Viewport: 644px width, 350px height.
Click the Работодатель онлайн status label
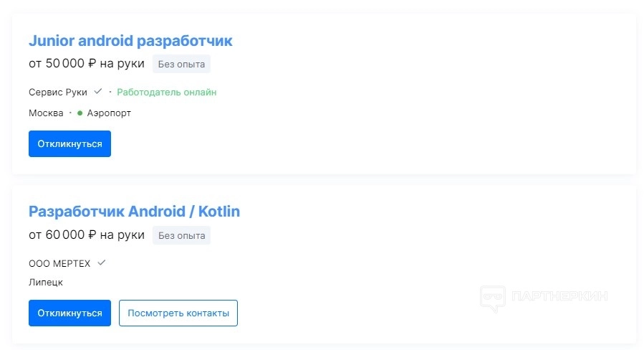pyautogui.click(x=167, y=93)
